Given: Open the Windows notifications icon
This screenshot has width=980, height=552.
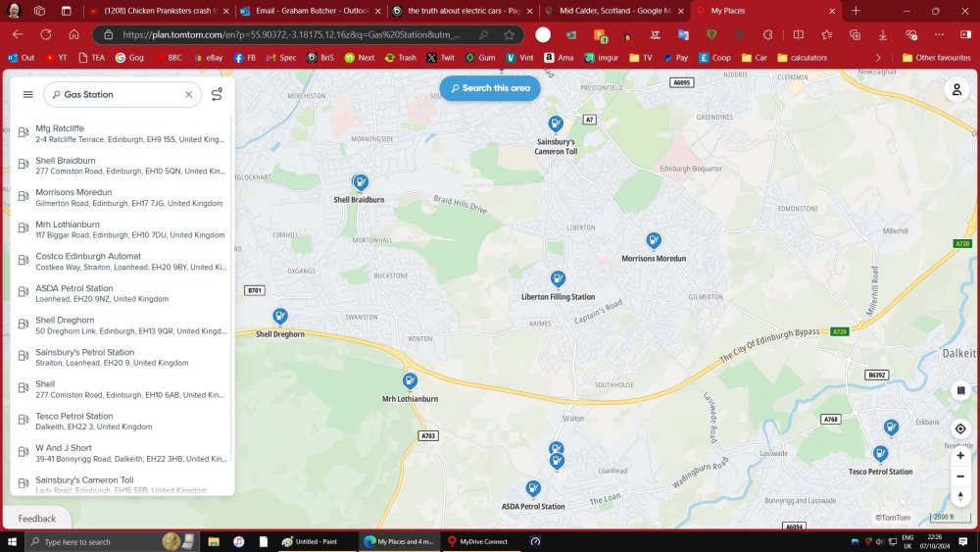Looking at the screenshot, I should (x=963, y=541).
